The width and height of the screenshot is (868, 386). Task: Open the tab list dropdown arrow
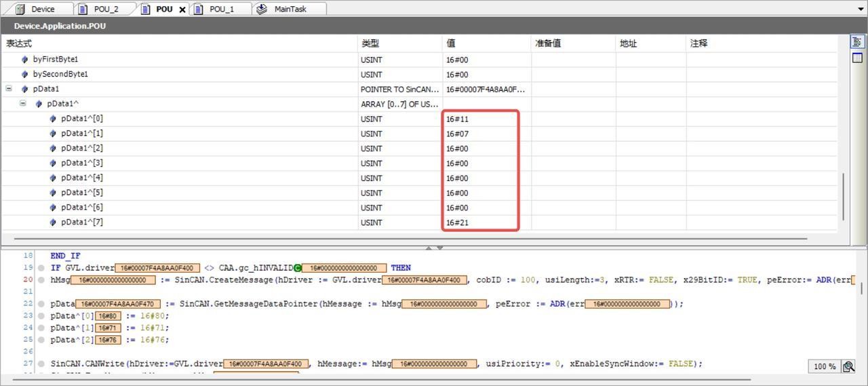pos(861,9)
